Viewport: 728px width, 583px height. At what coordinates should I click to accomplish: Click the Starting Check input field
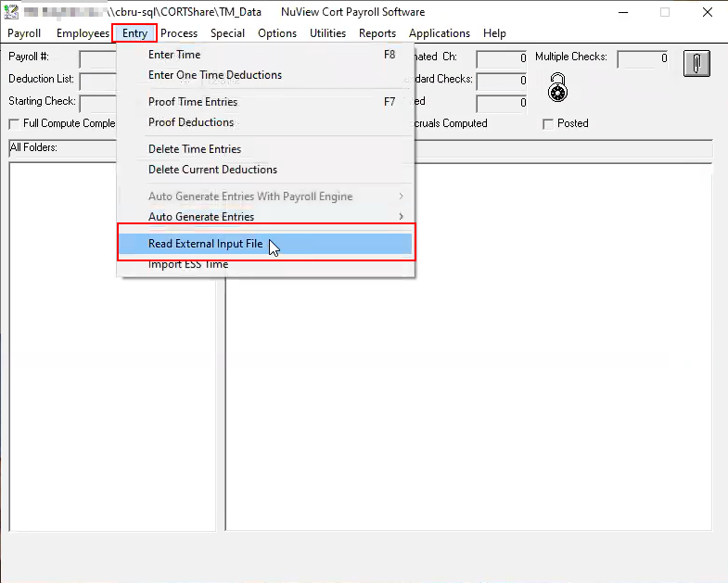(98, 104)
